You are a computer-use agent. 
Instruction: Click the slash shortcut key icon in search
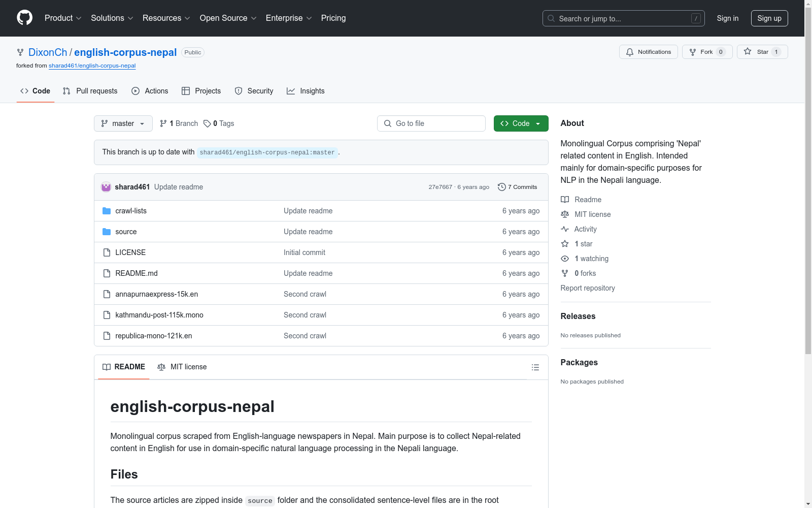696,18
